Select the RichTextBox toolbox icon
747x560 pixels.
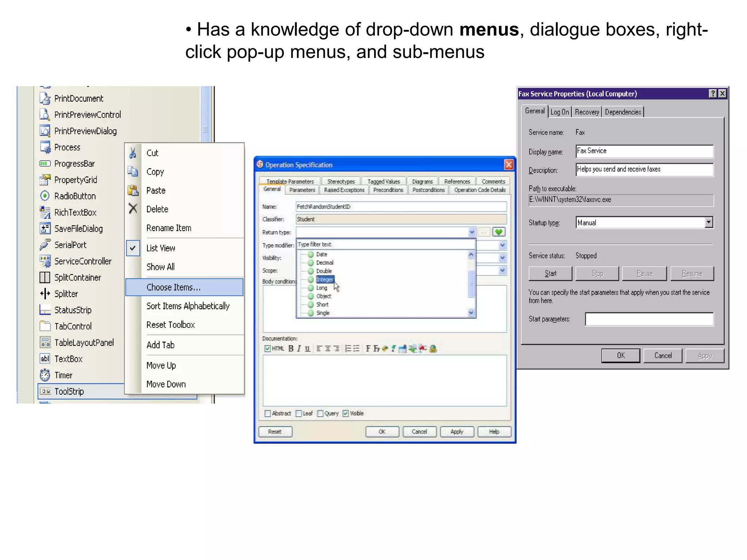[x=45, y=212]
